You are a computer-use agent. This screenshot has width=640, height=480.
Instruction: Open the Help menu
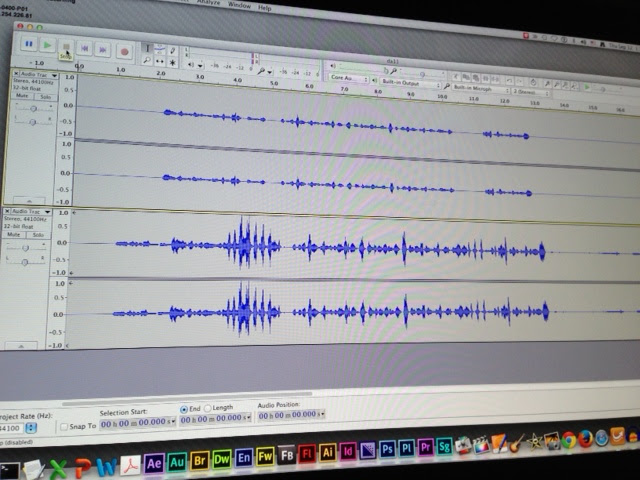(264, 7)
